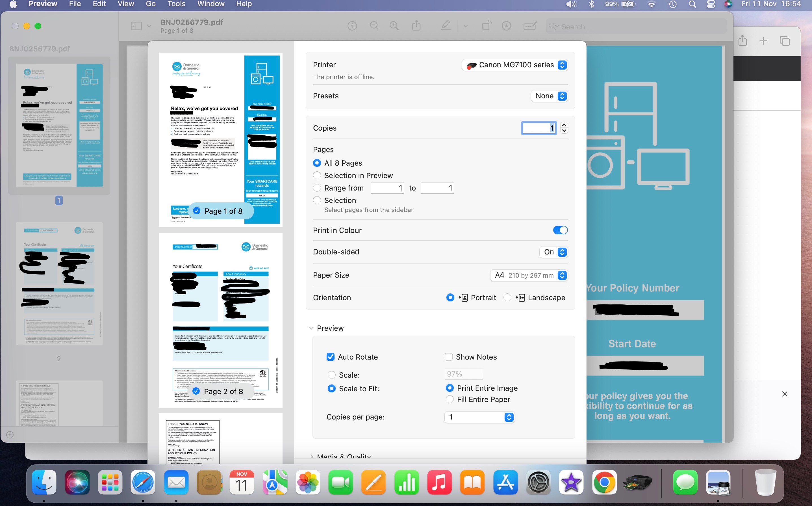The height and width of the screenshot is (506, 812).
Task: Uncheck the Auto Rotate checkbox
Action: pyautogui.click(x=330, y=357)
